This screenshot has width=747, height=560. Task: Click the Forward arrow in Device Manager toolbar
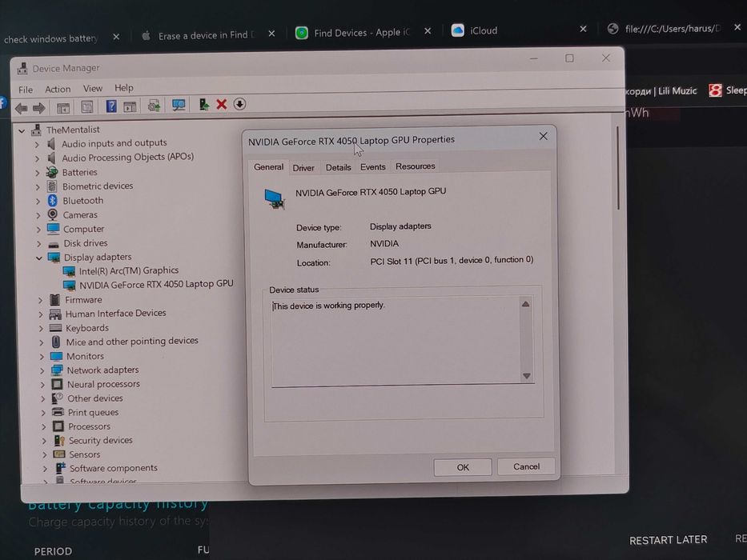pos(39,108)
